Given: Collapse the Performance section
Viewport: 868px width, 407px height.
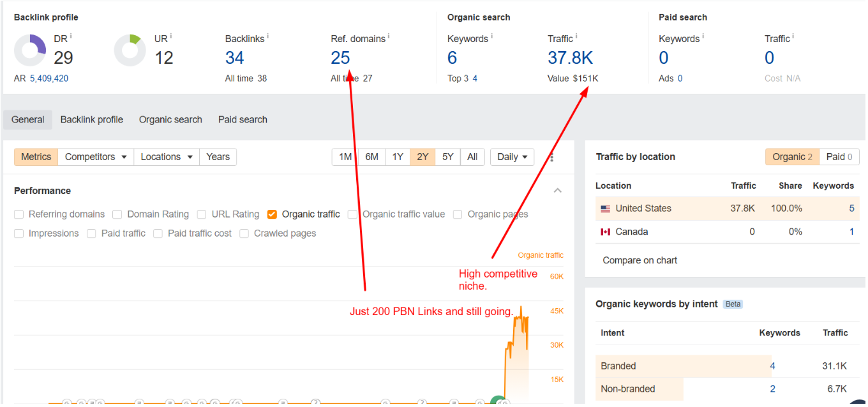Looking at the screenshot, I should pyautogui.click(x=558, y=191).
